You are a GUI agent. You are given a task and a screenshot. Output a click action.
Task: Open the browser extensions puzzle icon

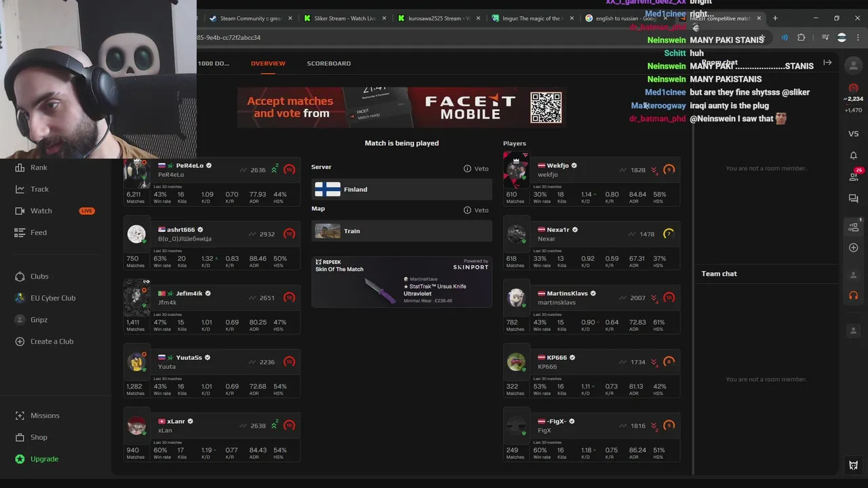tap(801, 38)
